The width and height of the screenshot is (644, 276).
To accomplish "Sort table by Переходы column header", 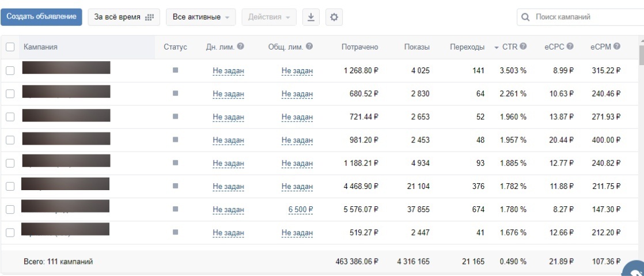I will click(467, 47).
